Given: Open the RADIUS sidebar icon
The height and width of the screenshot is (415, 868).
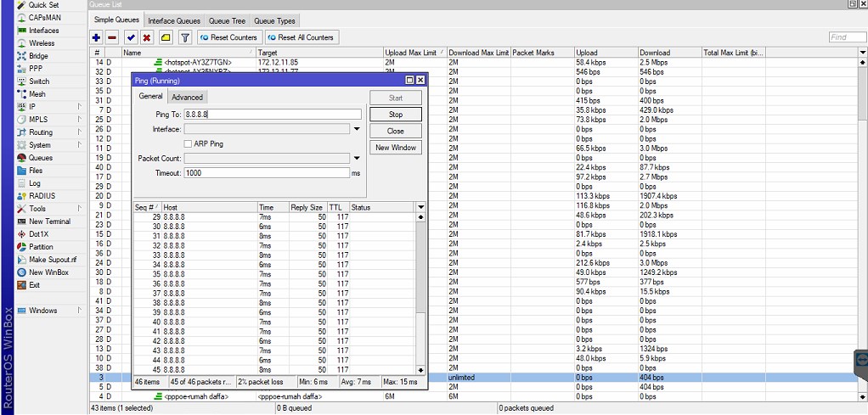Looking at the screenshot, I should pyautogui.click(x=21, y=196).
